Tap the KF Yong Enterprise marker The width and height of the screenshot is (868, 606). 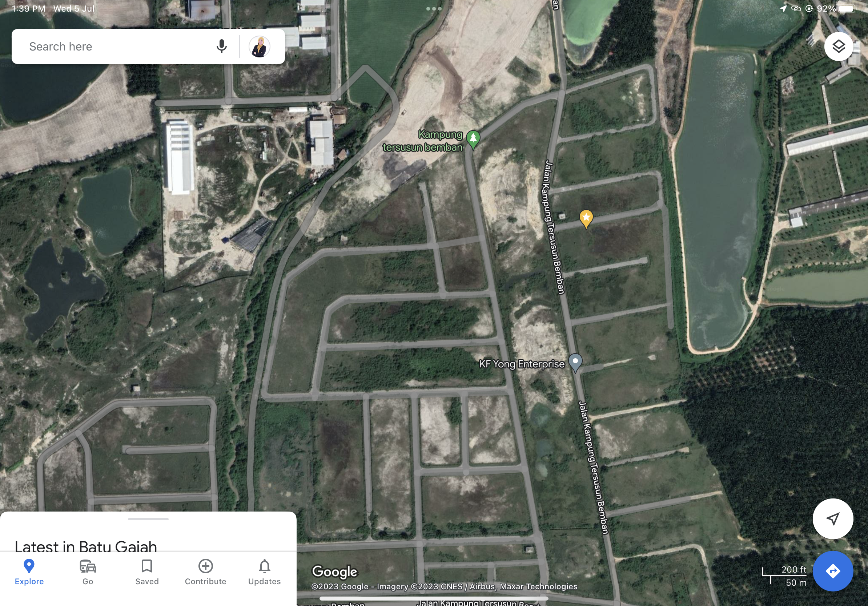pos(575,363)
